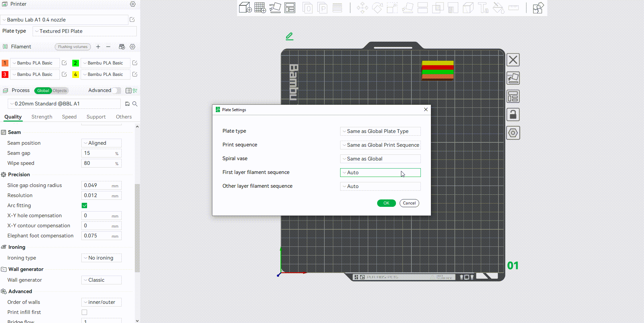Open Other layer filament sequence dropdown
Image resolution: width=644 pixels, height=323 pixels.
[x=380, y=186]
